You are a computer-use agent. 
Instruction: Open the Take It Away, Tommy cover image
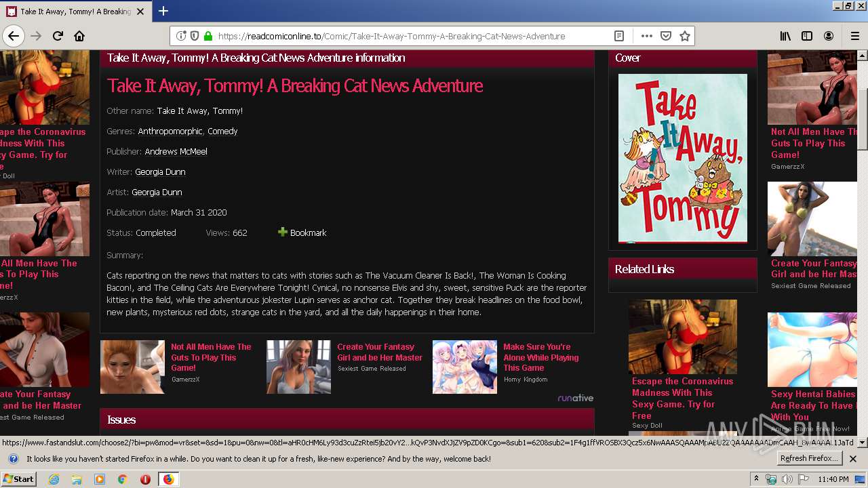[683, 159]
